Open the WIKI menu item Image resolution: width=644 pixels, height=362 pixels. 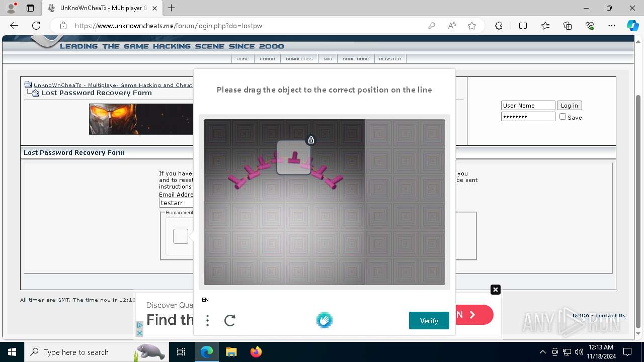coord(328,59)
